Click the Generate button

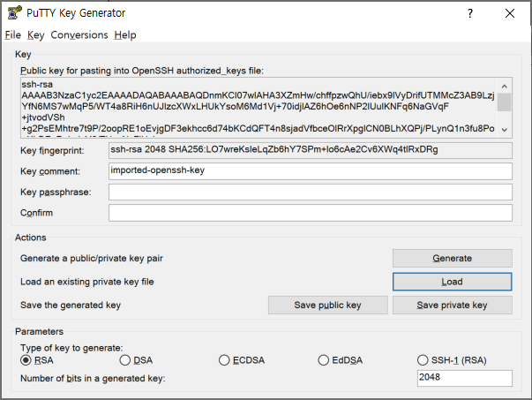click(453, 259)
